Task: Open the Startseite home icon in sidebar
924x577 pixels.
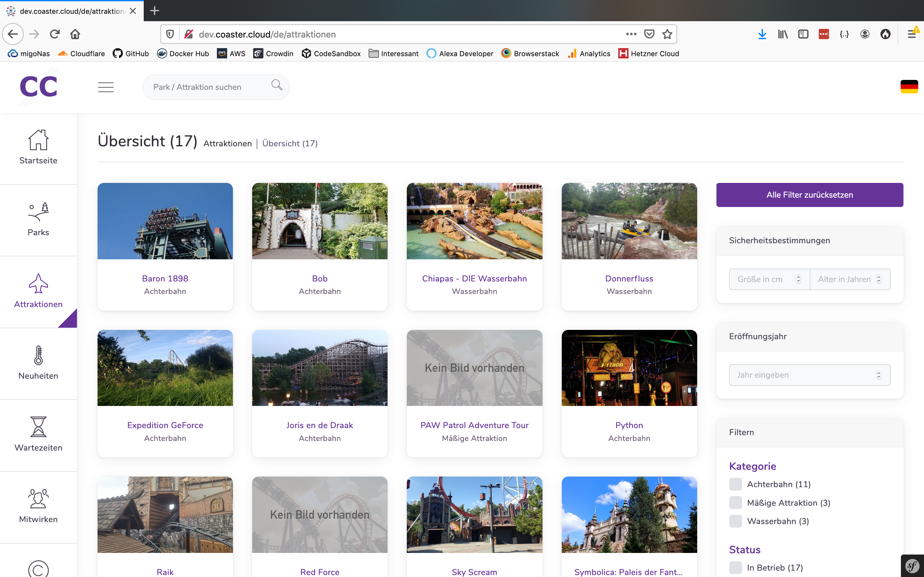Action: pyautogui.click(x=38, y=140)
